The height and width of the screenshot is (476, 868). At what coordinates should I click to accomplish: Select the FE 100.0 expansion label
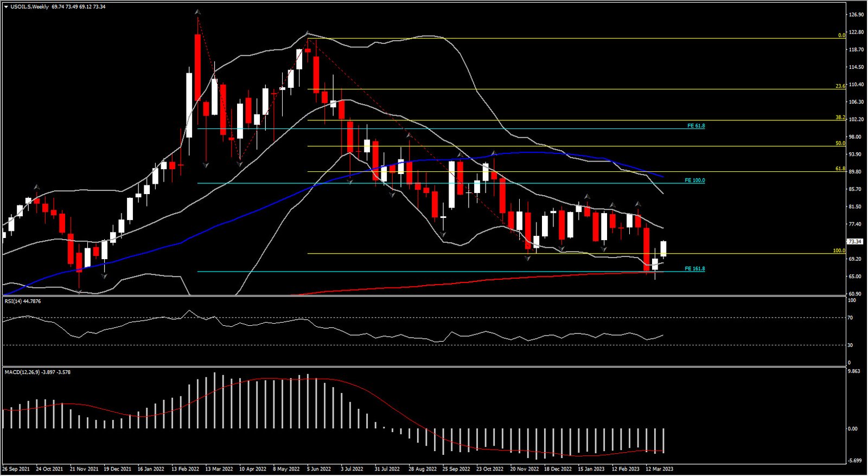point(694,181)
